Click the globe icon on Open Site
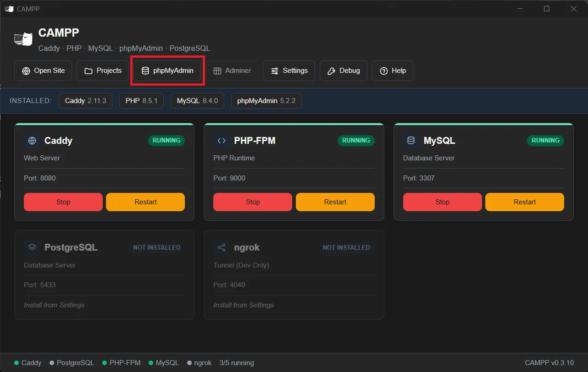 (x=26, y=71)
